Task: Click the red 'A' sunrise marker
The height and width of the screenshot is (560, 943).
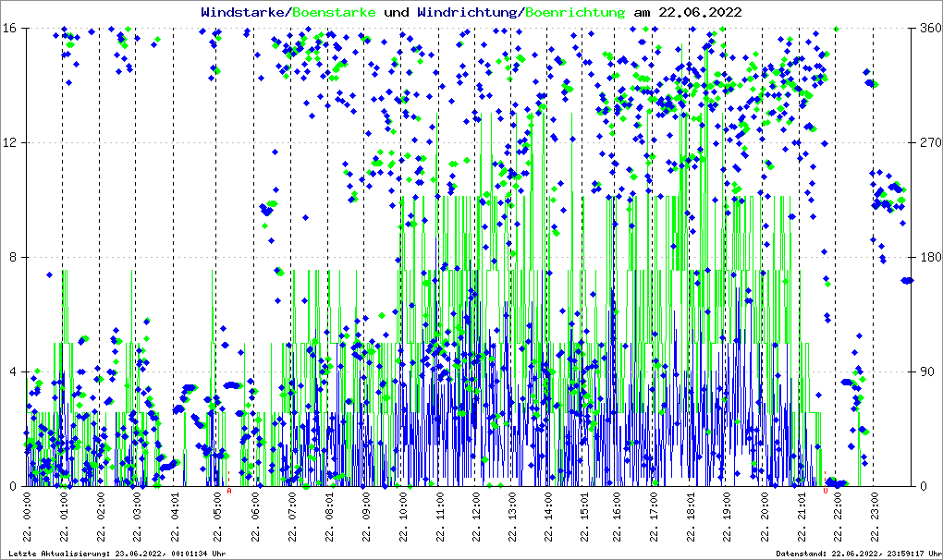Action: pos(229,491)
